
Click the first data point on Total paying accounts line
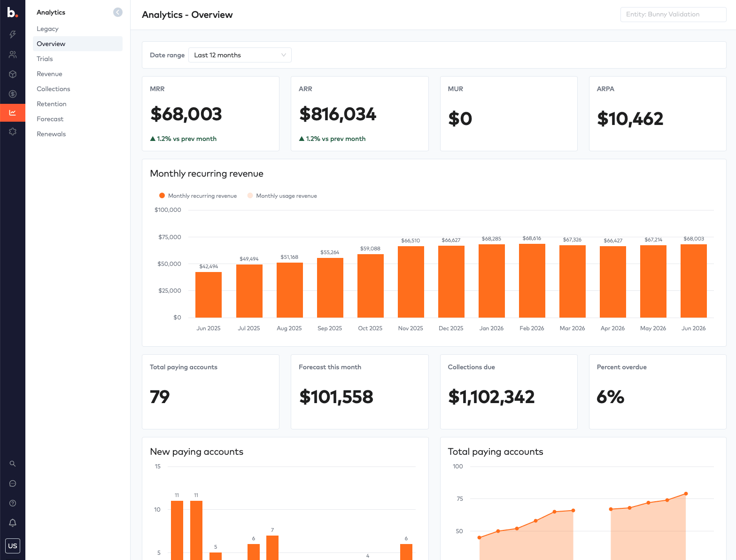479,537
